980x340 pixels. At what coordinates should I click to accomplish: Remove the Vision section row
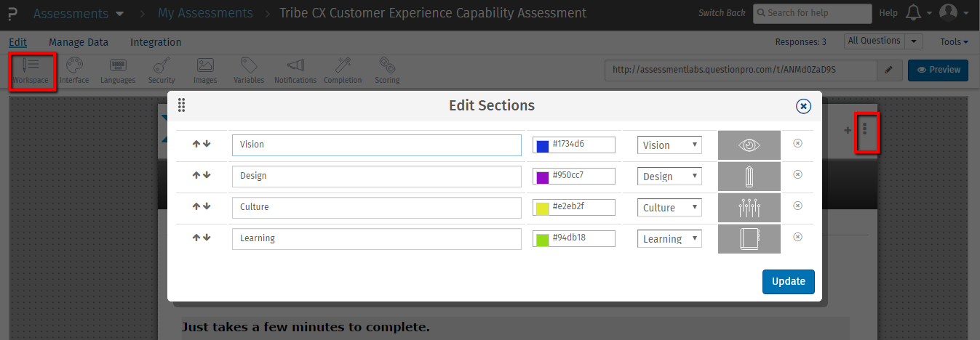pos(797,144)
